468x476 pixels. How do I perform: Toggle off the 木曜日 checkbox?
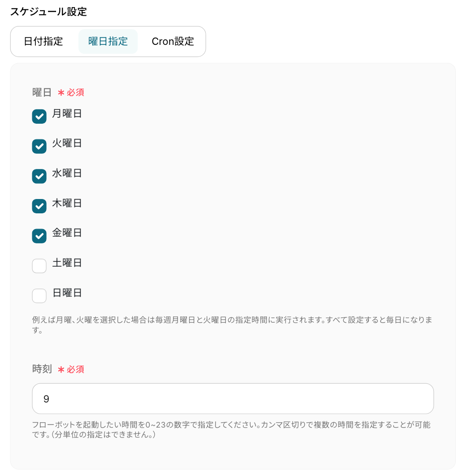click(39, 206)
